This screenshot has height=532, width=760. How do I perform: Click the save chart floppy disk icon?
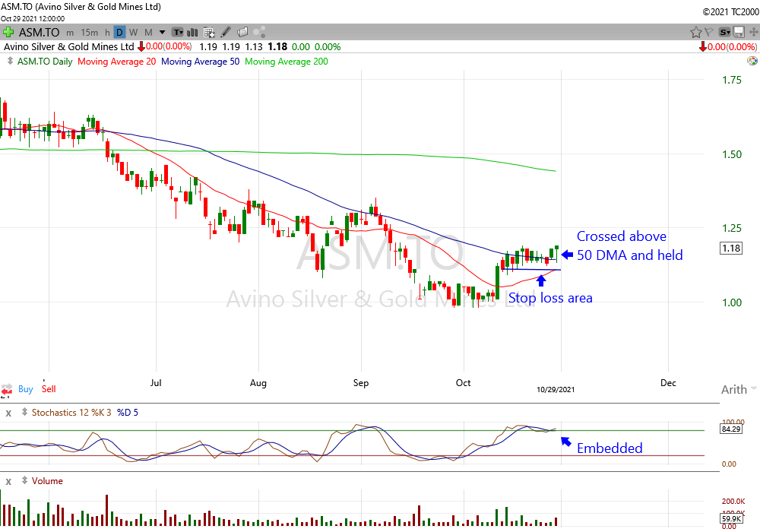click(739, 33)
